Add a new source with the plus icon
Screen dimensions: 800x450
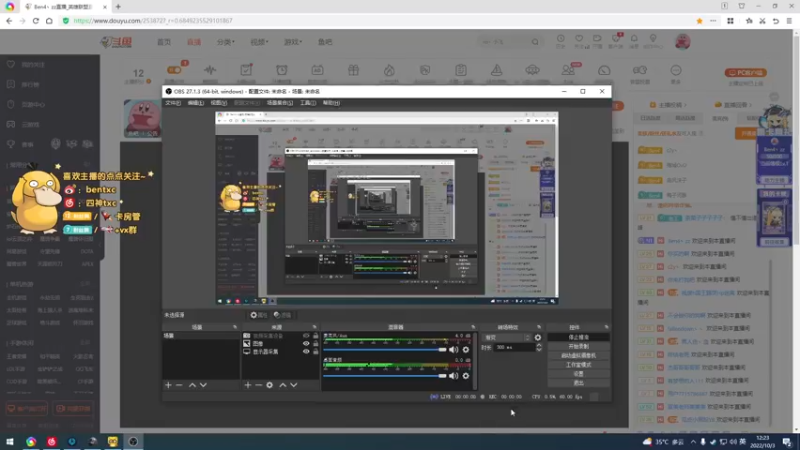tap(248, 385)
